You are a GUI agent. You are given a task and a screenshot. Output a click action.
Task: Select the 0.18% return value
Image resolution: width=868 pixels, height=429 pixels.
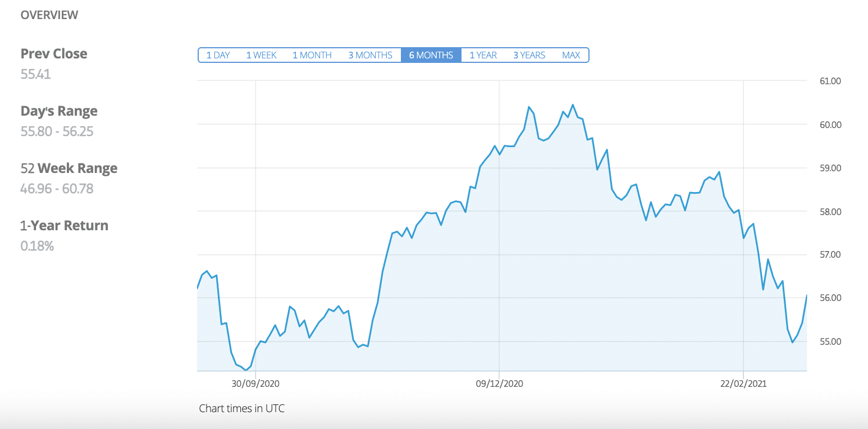point(37,246)
